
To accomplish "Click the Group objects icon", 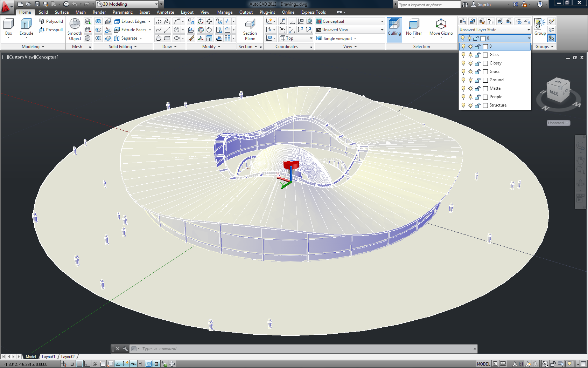I will (540, 27).
